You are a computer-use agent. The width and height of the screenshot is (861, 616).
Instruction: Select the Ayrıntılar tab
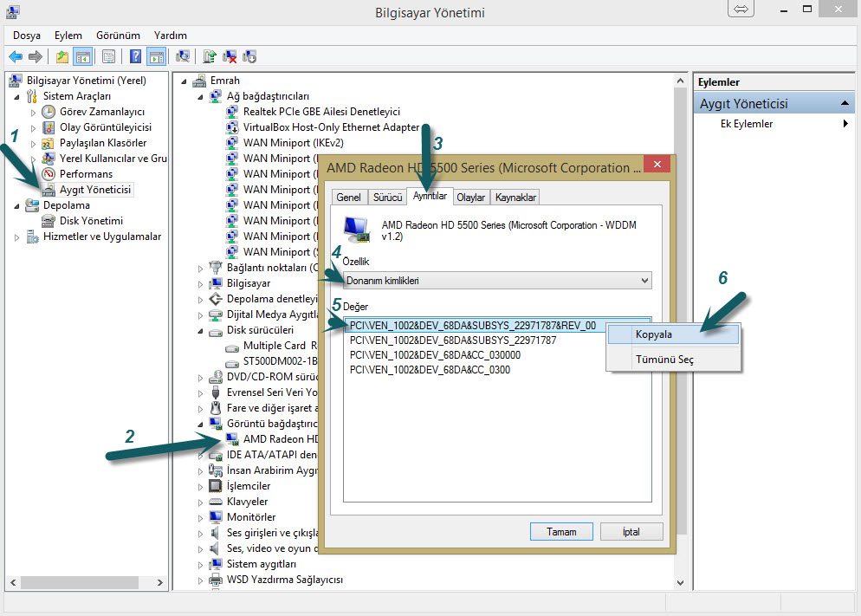tap(430, 196)
